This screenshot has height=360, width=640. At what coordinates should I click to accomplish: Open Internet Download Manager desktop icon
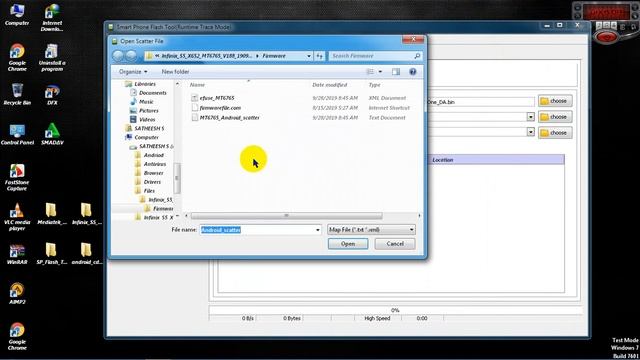[x=52, y=17]
